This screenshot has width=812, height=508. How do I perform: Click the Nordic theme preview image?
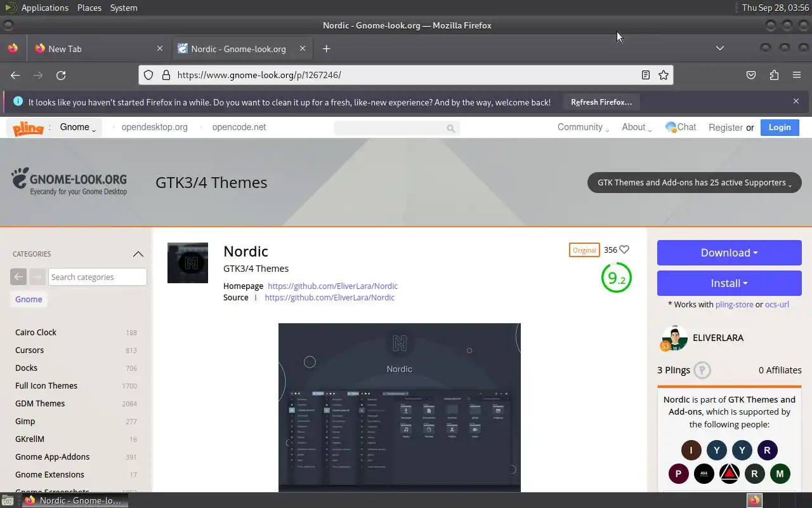[x=400, y=408]
